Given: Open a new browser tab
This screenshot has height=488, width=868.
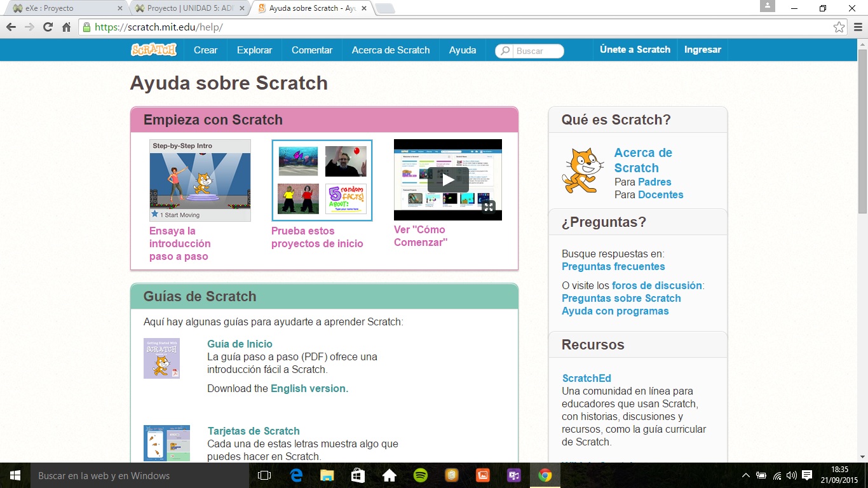Looking at the screenshot, I should click(x=385, y=8).
